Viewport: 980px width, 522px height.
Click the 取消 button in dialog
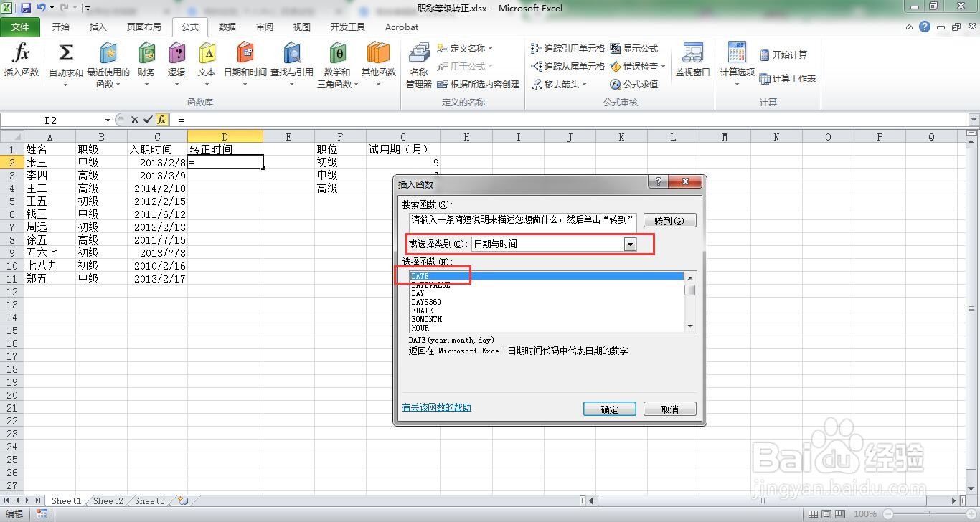[x=669, y=409]
